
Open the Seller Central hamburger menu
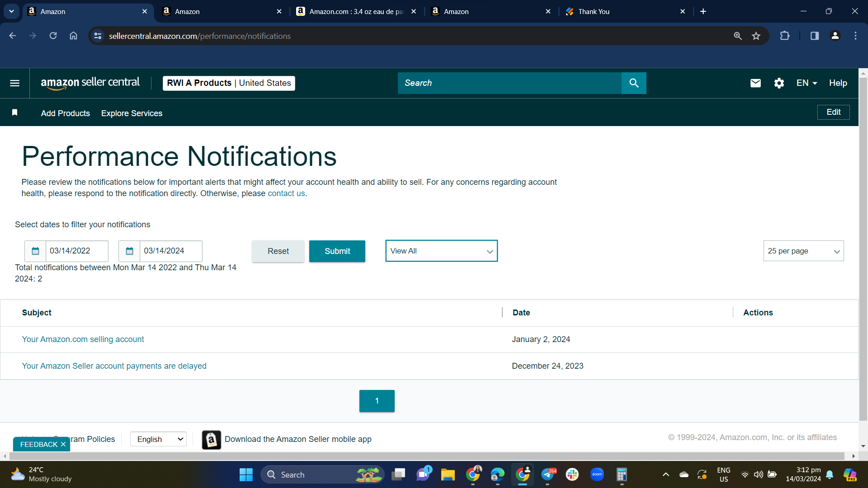coord(14,83)
